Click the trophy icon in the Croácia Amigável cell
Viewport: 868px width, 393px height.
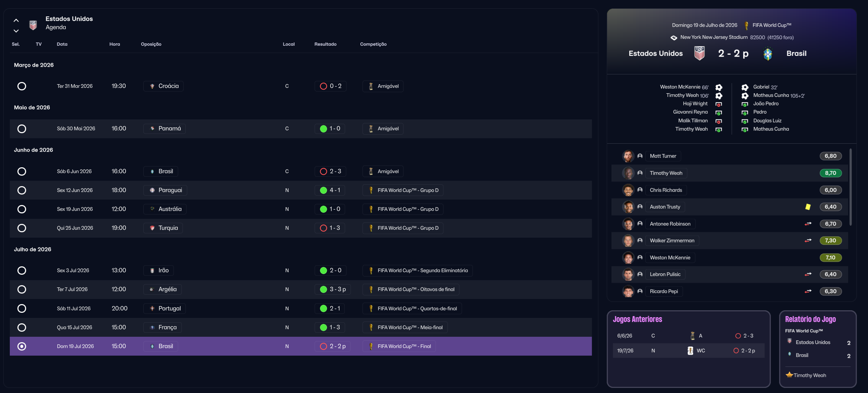(371, 86)
